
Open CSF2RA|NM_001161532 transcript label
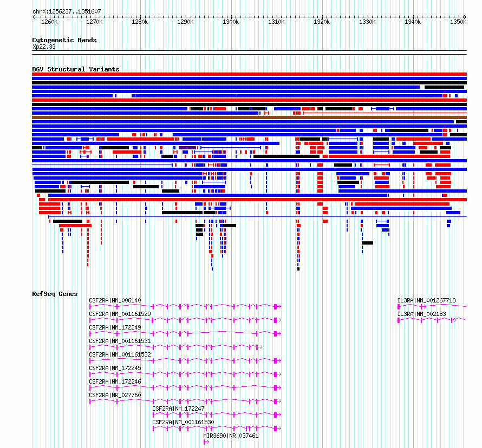click(x=120, y=354)
